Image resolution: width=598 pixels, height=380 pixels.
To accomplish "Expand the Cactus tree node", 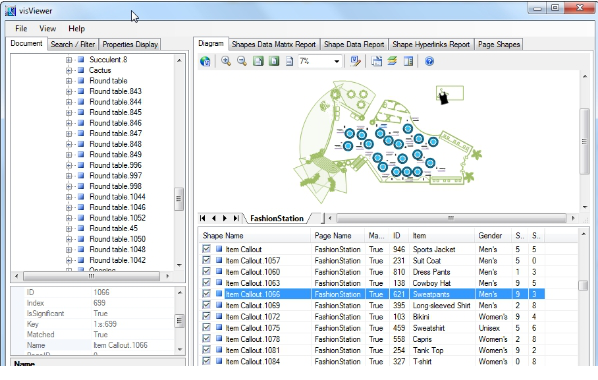I will click(x=69, y=71).
